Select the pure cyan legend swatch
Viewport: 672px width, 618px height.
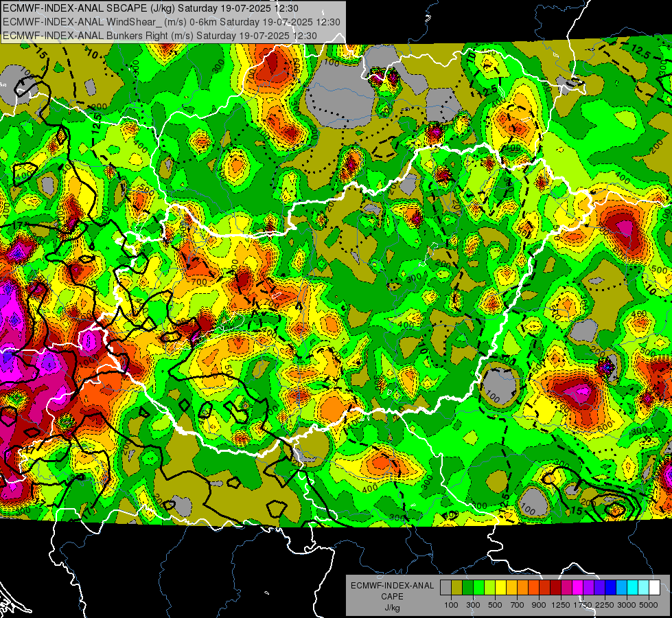pyautogui.click(x=633, y=588)
